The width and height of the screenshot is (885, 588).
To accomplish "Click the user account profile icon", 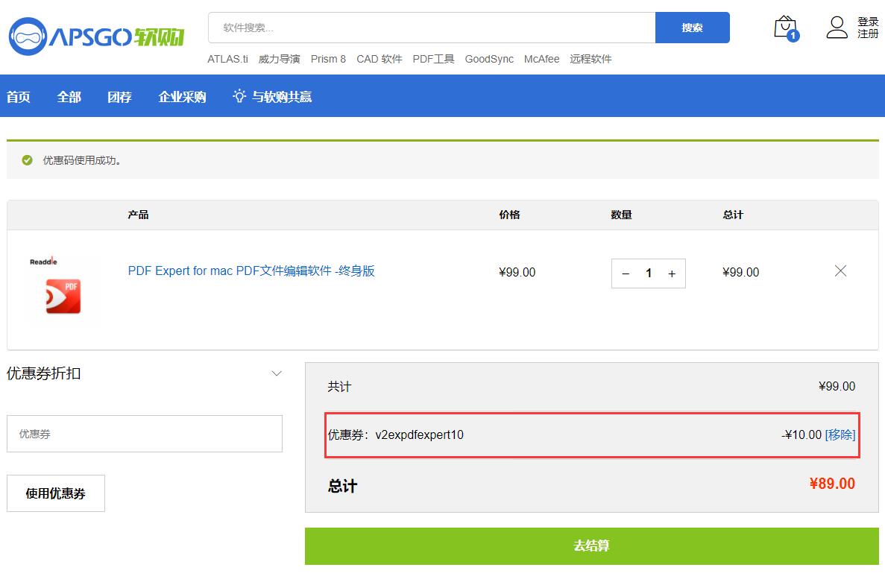I will (837, 28).
